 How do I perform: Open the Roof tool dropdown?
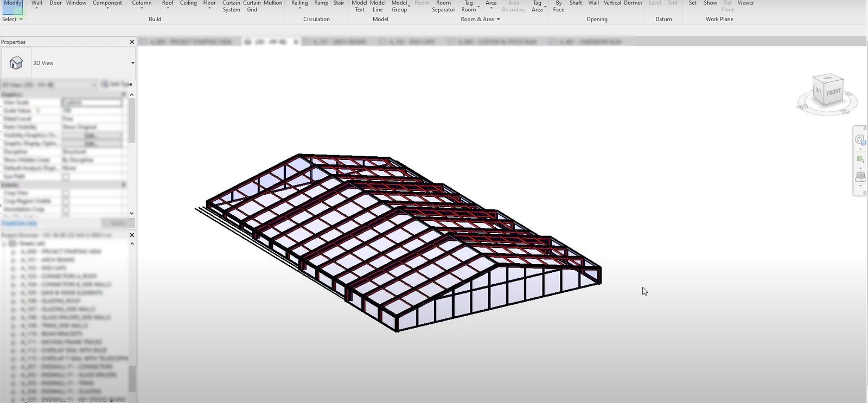coord(168,8)
